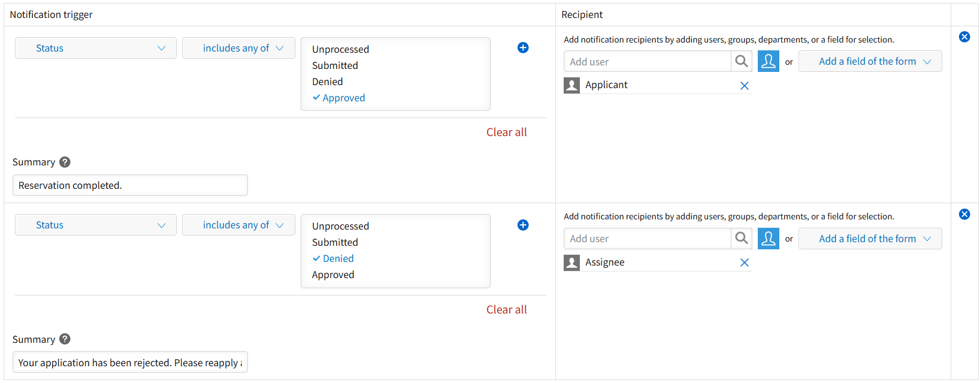Viewport: 980px width, 383px height.
Task: Open 'includes any of' dropdown in the first trigger
Action: (x=238, y=48)
